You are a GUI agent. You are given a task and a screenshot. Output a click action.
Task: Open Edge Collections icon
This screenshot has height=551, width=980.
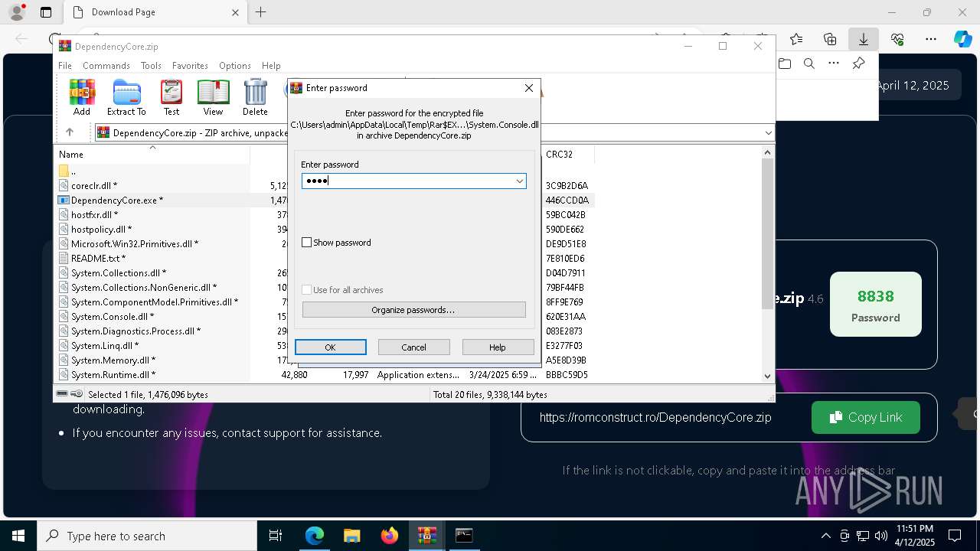tap(830, 39)
